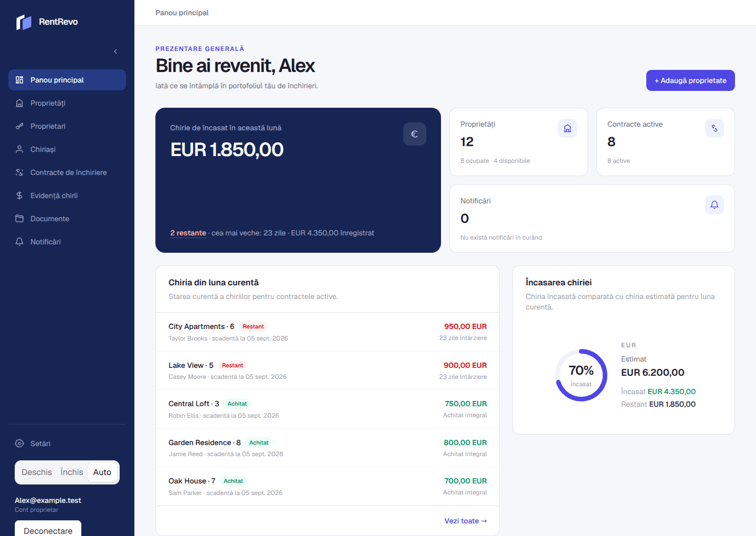Click the Restant badge for City Apartments
The width and height of the screenshot is (756, 536).
tap(253, 326)
